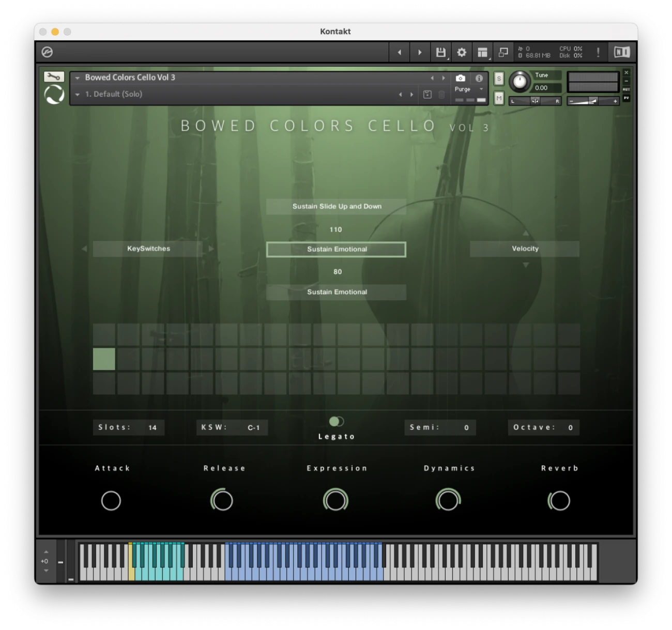
Task: Open the Purge dropdown menu
Action: coord(469,89)
